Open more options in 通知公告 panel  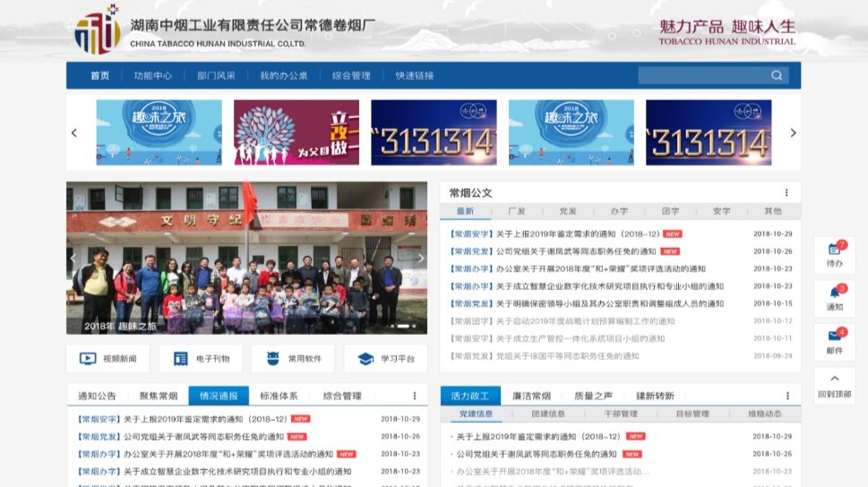point(414,396)
